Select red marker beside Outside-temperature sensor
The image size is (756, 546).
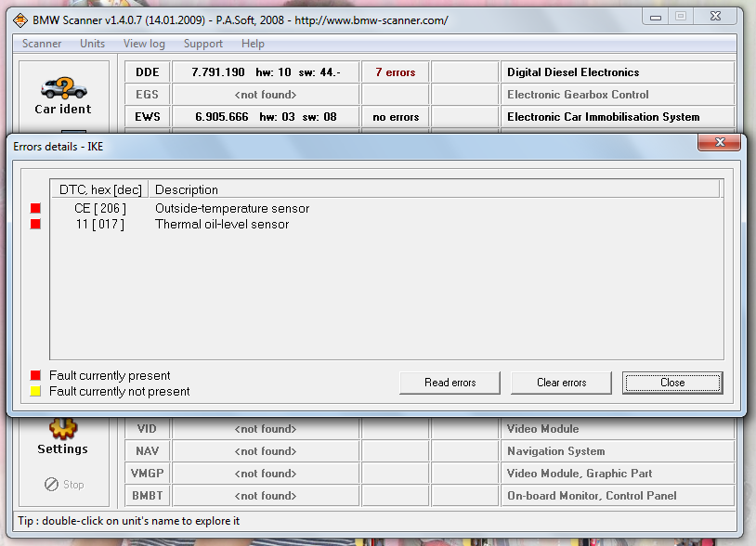click(x=35, y=208)
